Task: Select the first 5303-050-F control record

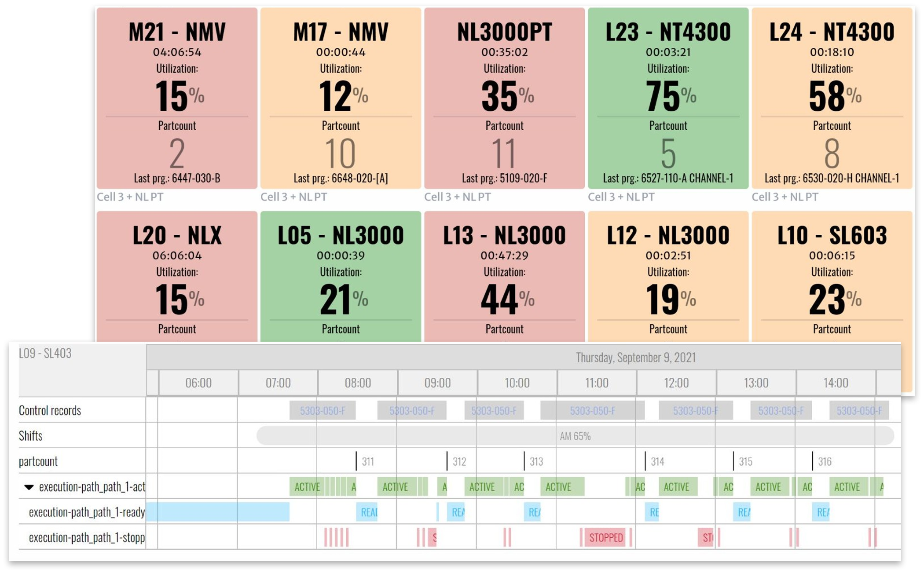Action: click(x=322, y=411)
